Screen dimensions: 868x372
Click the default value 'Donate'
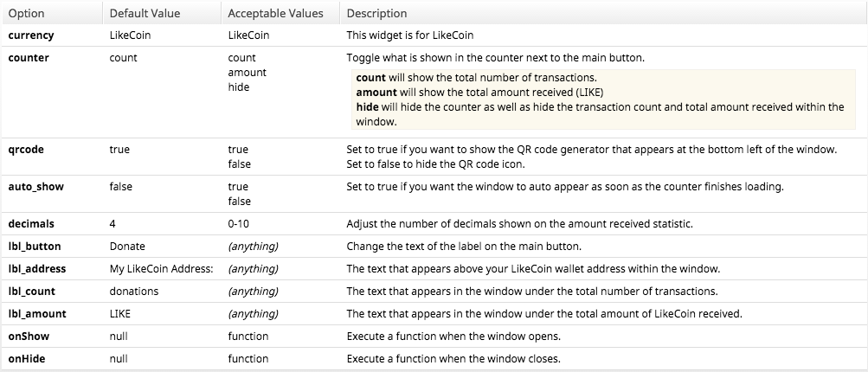tap(127, 247)
